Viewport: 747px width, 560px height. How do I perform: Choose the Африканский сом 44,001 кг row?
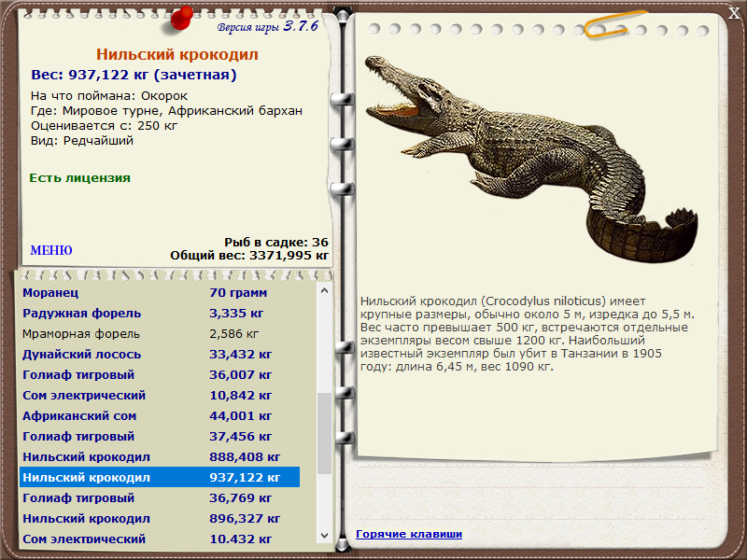tap(160, 415)
